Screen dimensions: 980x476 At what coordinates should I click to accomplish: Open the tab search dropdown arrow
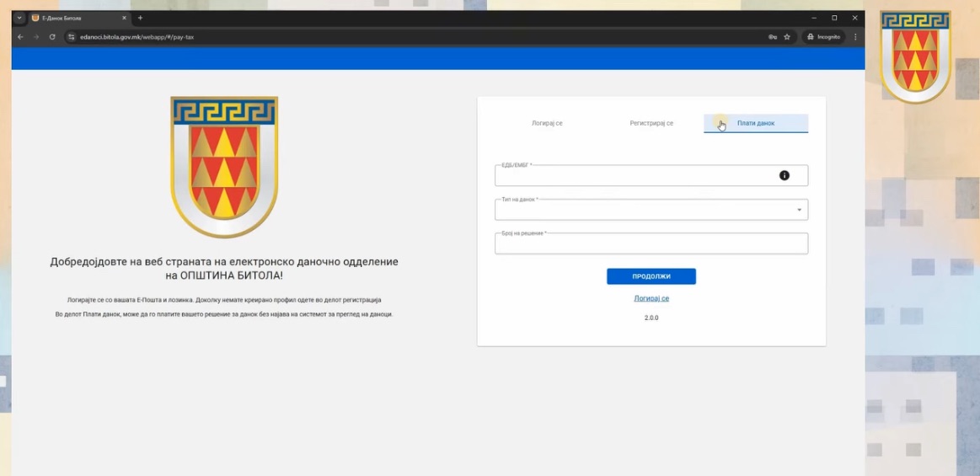pos(19,18)
